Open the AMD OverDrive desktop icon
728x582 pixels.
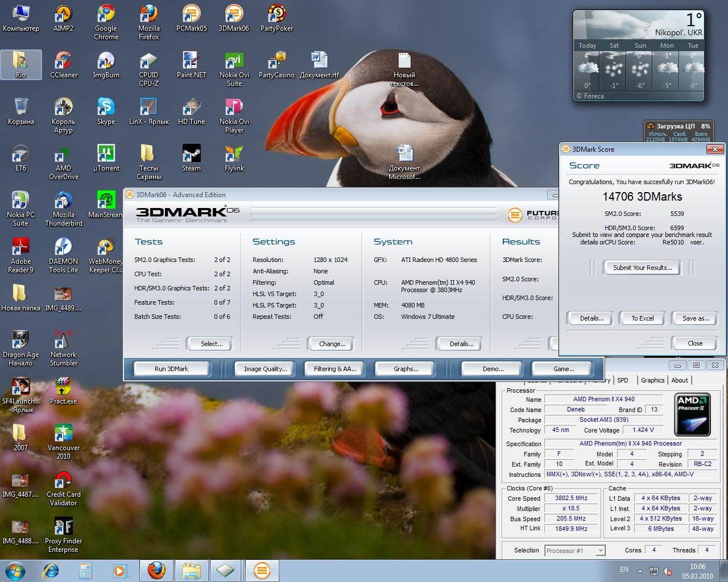click(x=63, y=162)
